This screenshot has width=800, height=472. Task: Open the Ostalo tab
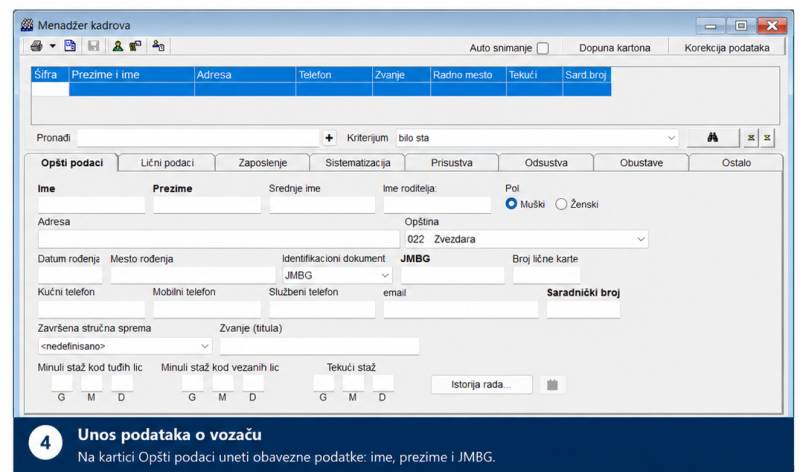pyautogui.click(x=736, y=163)
